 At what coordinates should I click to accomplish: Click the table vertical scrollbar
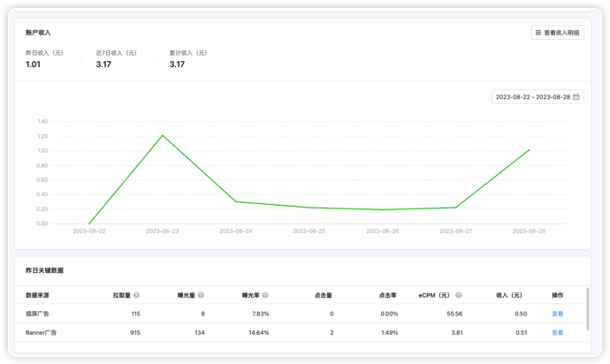pos(587,309)
